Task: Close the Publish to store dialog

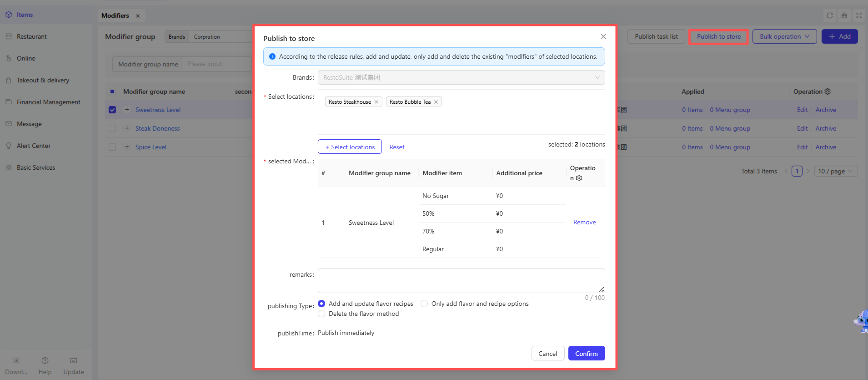Action: [603, 36]
